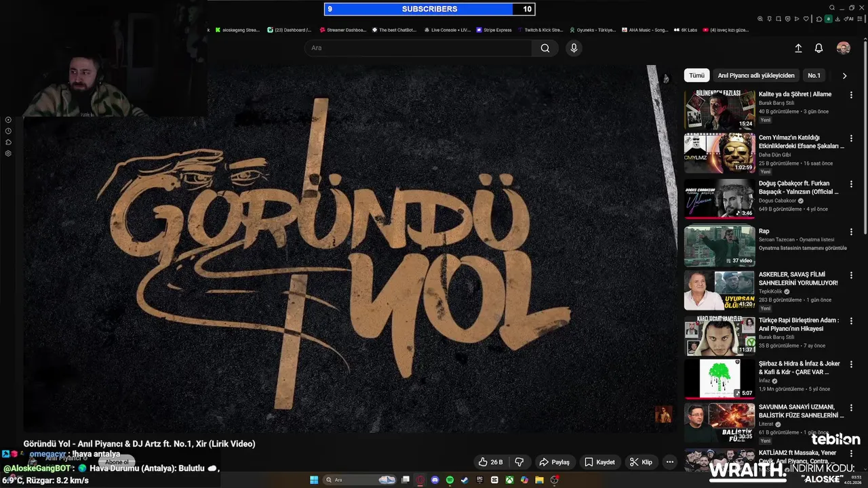Open 'Şiirbaz & Hidra & İnfaz' ÇARE VAR video
The width and height of the screenshot is (868, 488).
(719, 378)
